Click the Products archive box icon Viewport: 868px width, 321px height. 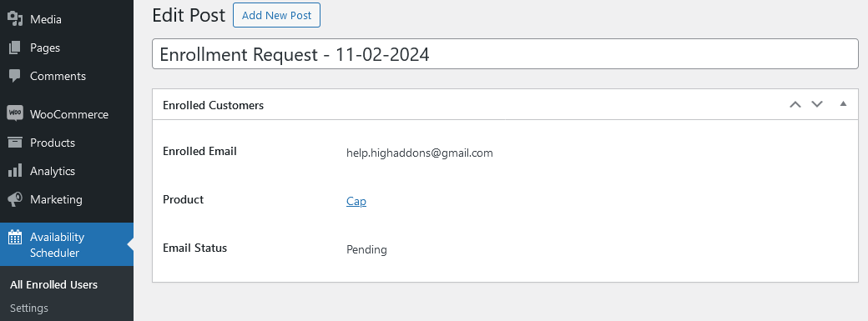click(x=15, y=143)
